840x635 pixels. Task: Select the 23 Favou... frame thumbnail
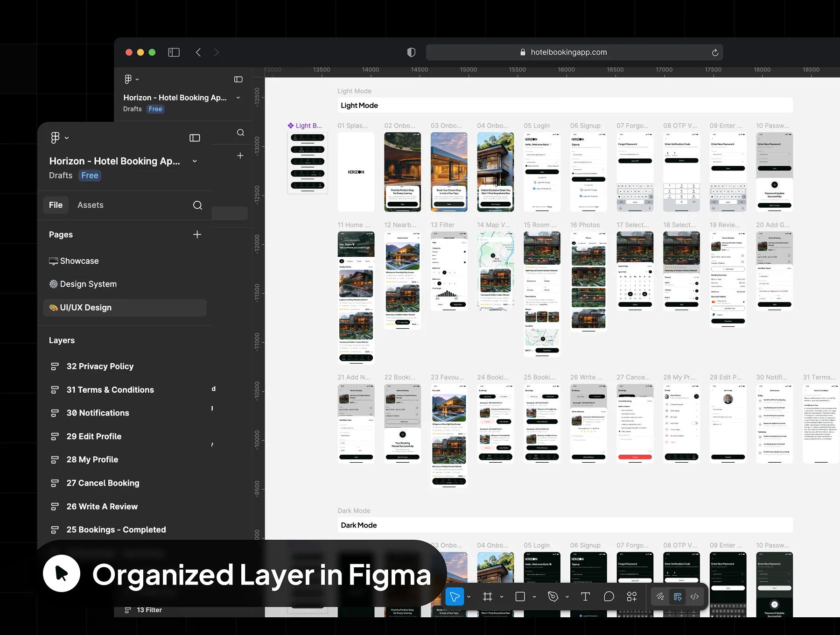449,435
